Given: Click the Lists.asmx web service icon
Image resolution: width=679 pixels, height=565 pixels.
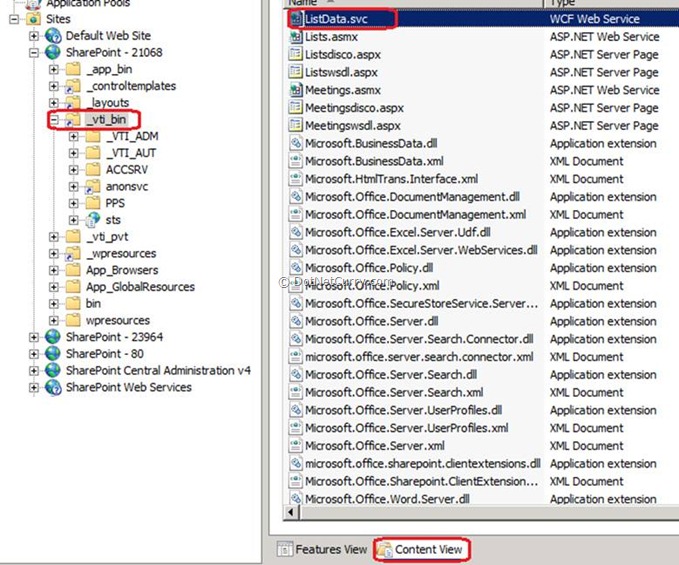Looking at the screenshot, I should (x=296, y=37).
